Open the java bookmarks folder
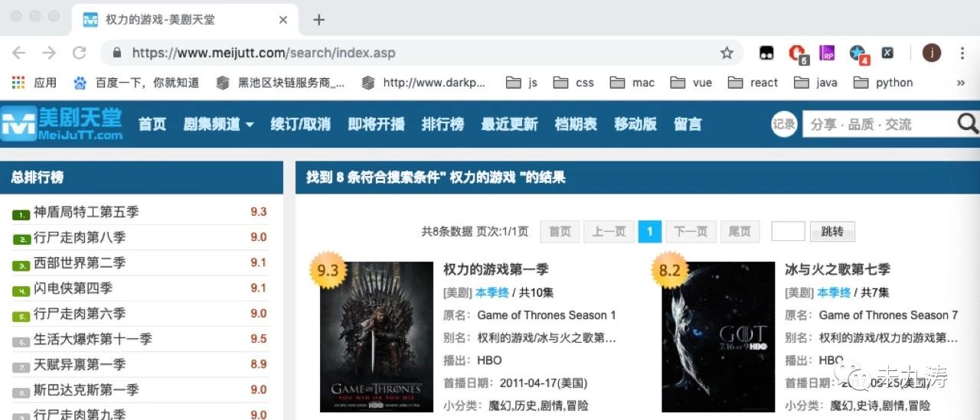 [x=816, y=83]
